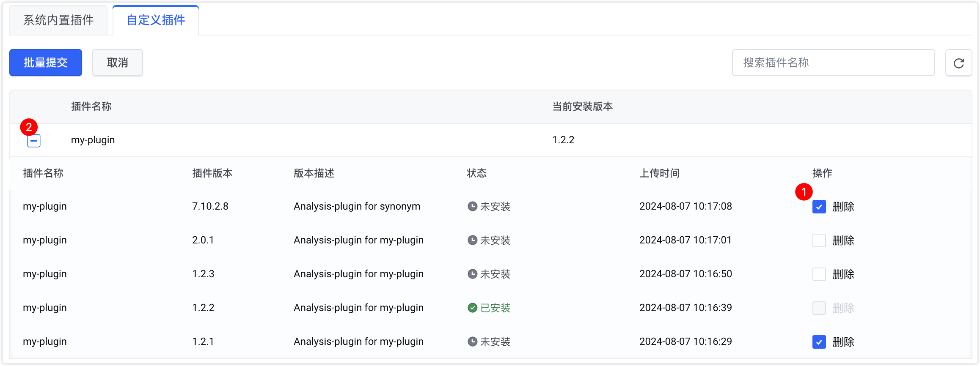Click the 状态 column header
Image resolution: width=980 pixels, height=366 pixels.
pyautogui.click(x=477, y=173)
